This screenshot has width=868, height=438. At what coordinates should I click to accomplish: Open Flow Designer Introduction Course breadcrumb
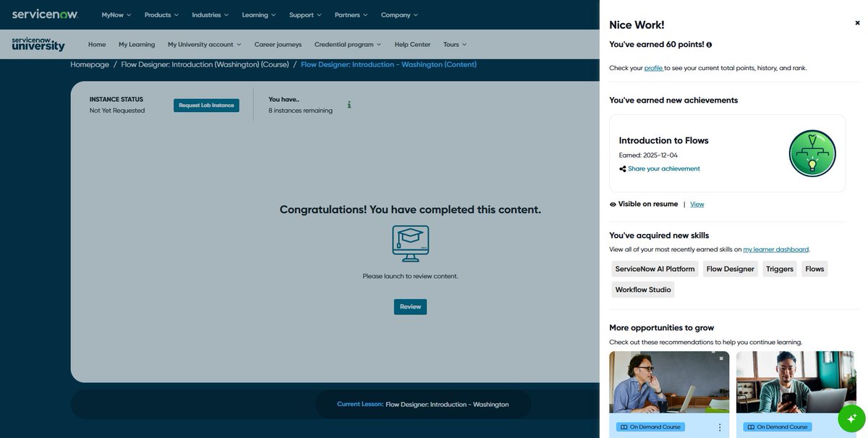click(205, 64)
